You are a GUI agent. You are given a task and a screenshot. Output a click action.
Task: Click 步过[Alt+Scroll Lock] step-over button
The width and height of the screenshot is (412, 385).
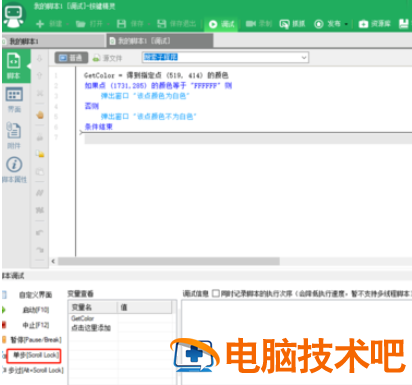pyautogui.click(x=36, y=370)
